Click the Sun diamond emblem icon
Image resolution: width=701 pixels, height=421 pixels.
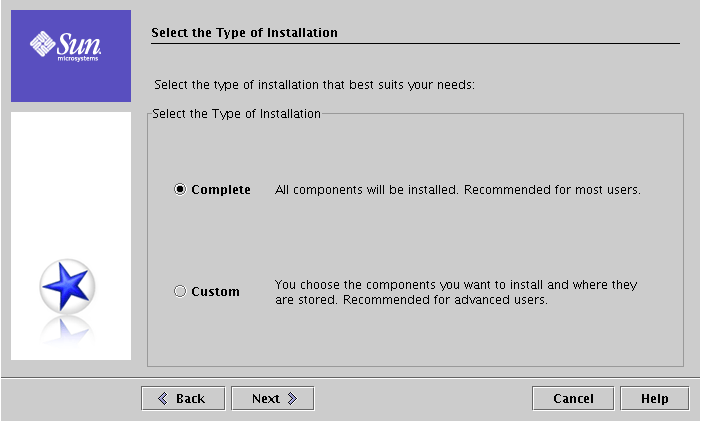(x=42, y=44)
